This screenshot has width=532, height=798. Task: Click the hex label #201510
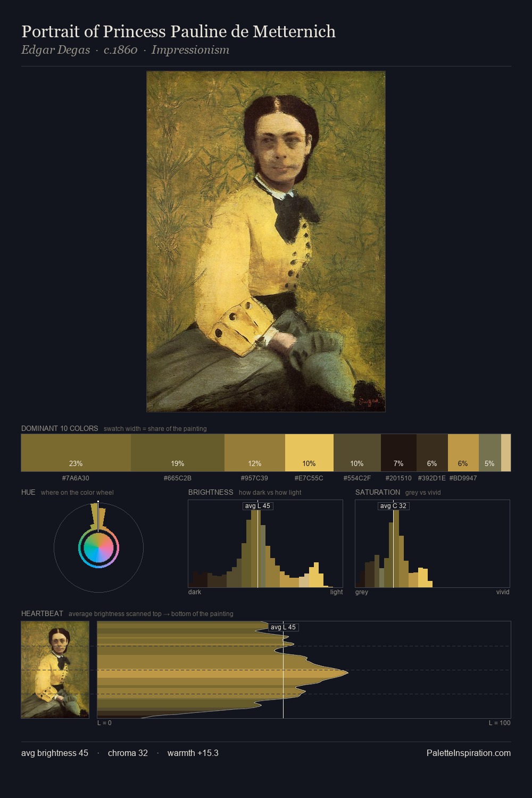click(398, 478)
